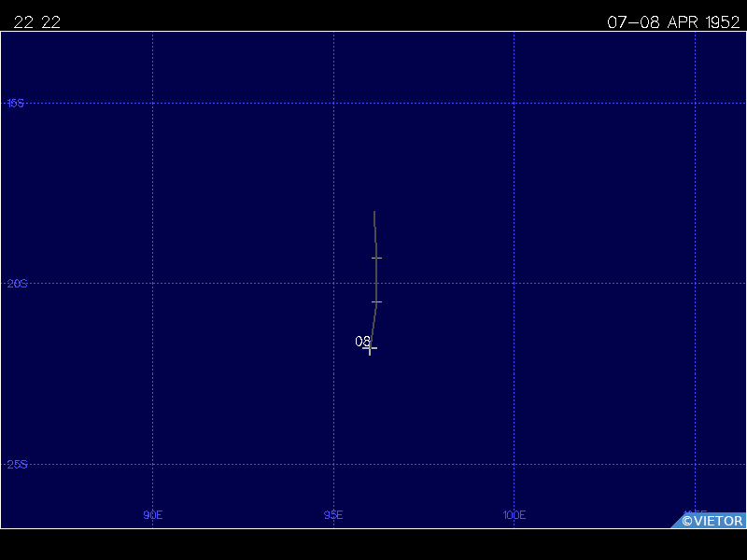This screenshot has height=560, width=747.
Task: Click the 15S latitude label
Action: pyautogui.click(x=15, y=103)
